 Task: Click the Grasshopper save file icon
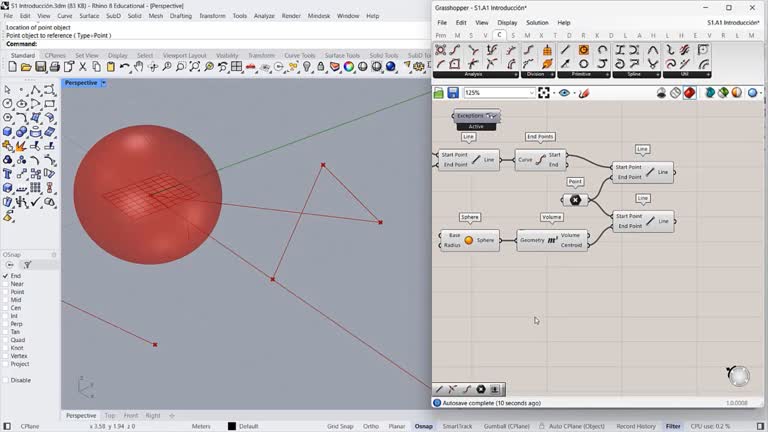453,93
